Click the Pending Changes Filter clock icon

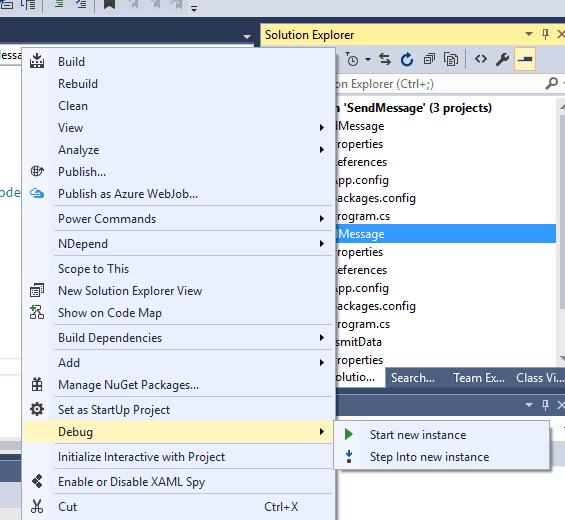(x=352, y=59)
